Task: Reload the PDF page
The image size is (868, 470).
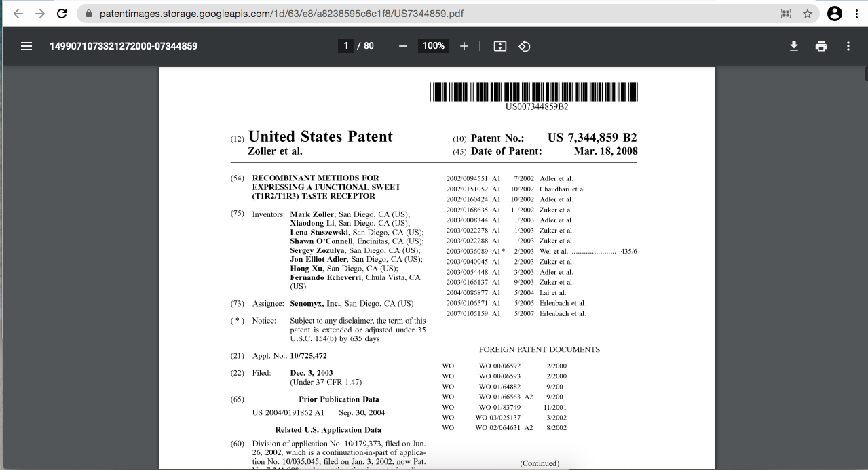Action: pyautogui.click(x=62, y=14)
